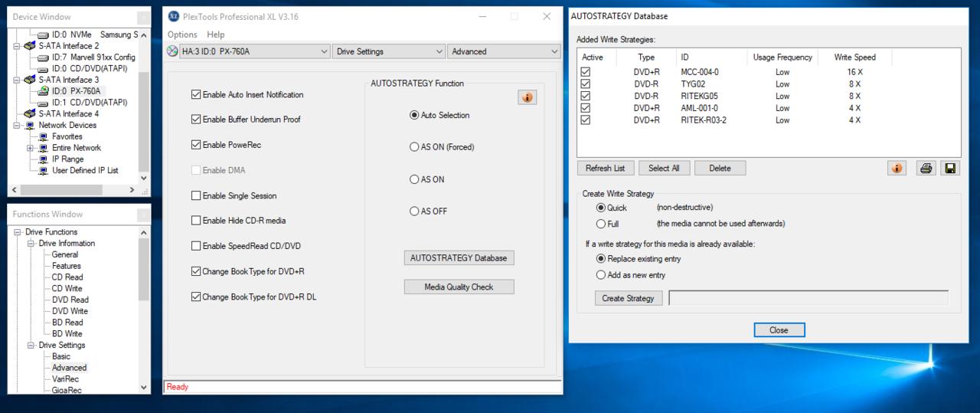Click Media Quality Check button
This screenshot has width=980, height=413.
click(459, 287)
